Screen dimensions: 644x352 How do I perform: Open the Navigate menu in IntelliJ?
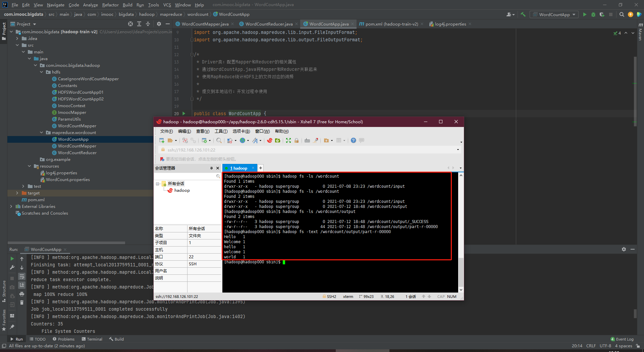point(55,5)
